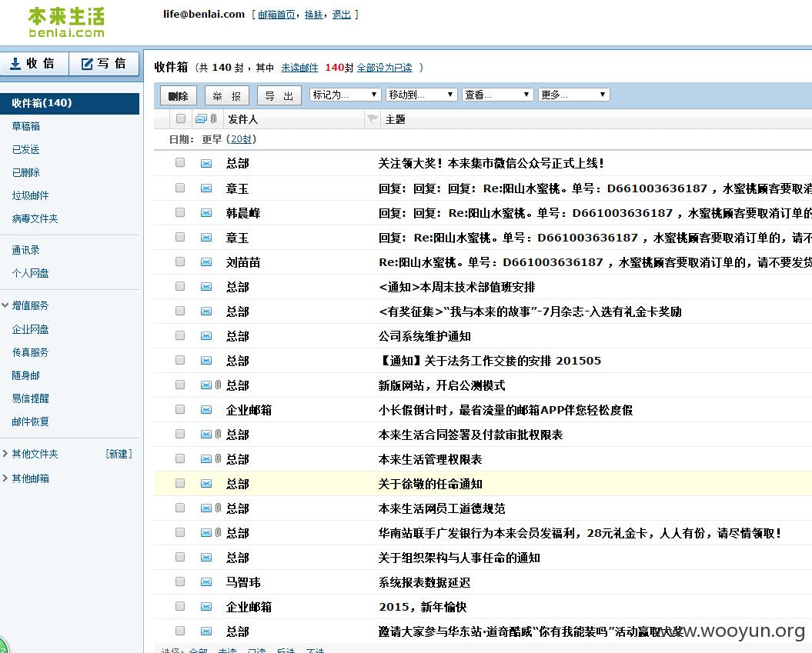
Task: Click the 收信 receive mail button
Action: point(34,64)
